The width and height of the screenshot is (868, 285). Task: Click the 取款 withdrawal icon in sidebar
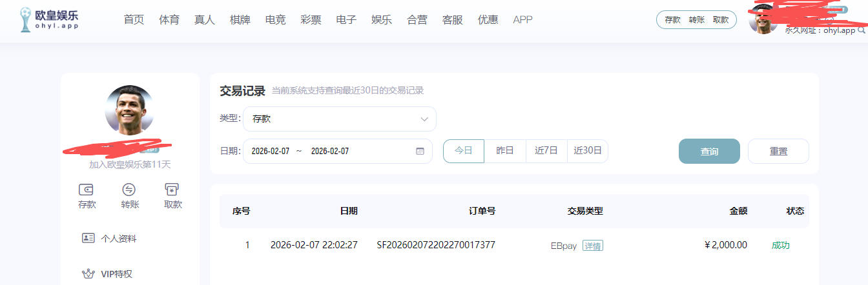click(x=172, y=190)
